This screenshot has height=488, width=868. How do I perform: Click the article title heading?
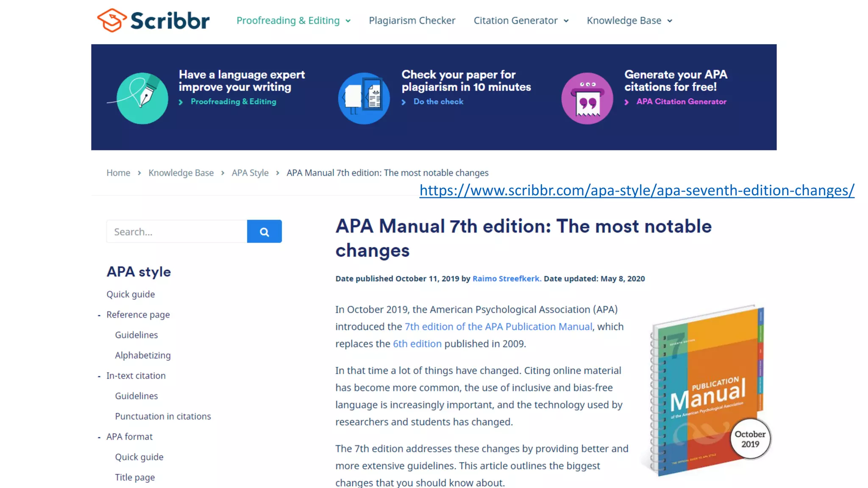(x=523, y=238)
